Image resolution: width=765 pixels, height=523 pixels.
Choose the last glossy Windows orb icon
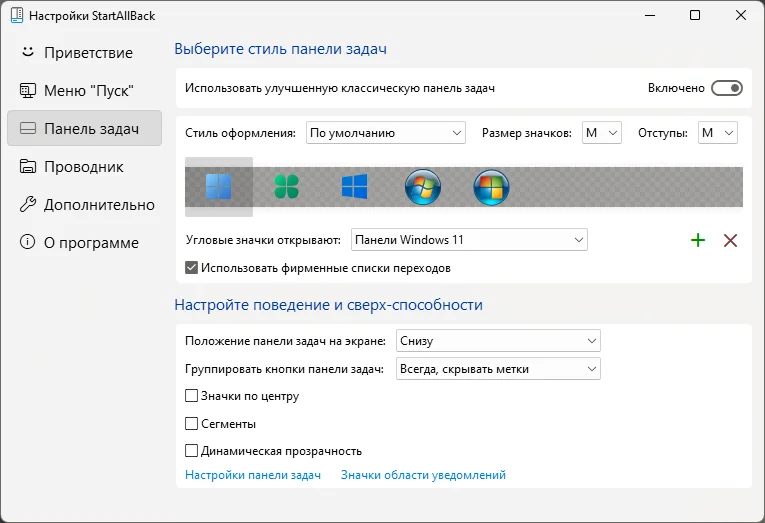point(491,187)
